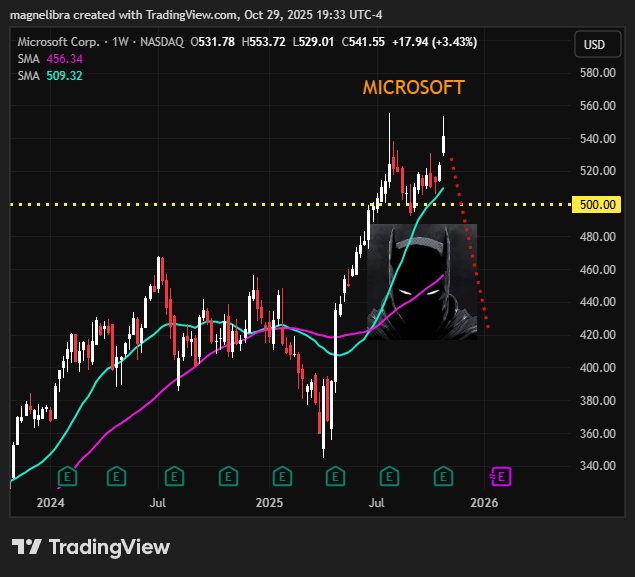
Task: Click the 460.00 price axis label
Action: (x=598, y=269)
